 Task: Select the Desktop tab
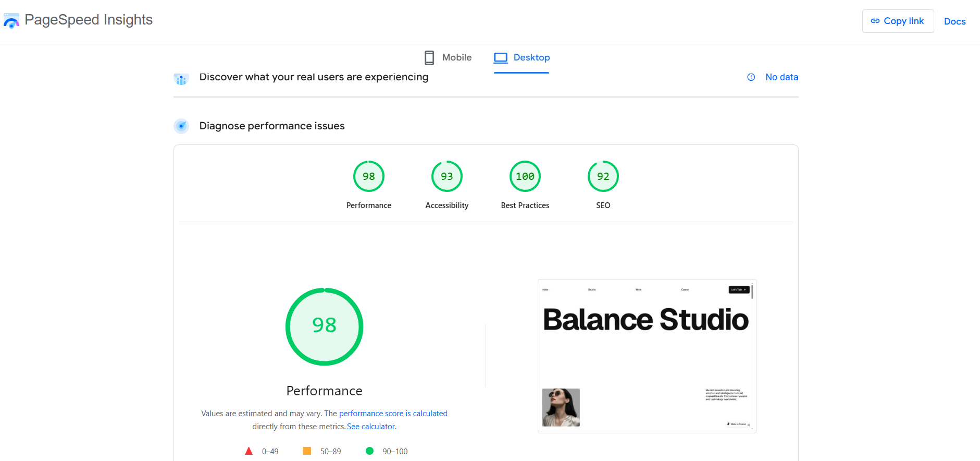click(522, 57)
